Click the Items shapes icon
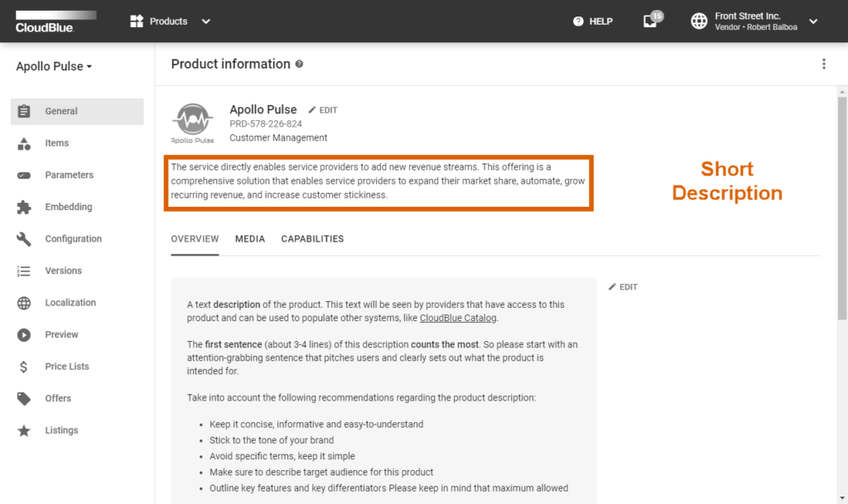Screen dimensions: 848x504 24,143
